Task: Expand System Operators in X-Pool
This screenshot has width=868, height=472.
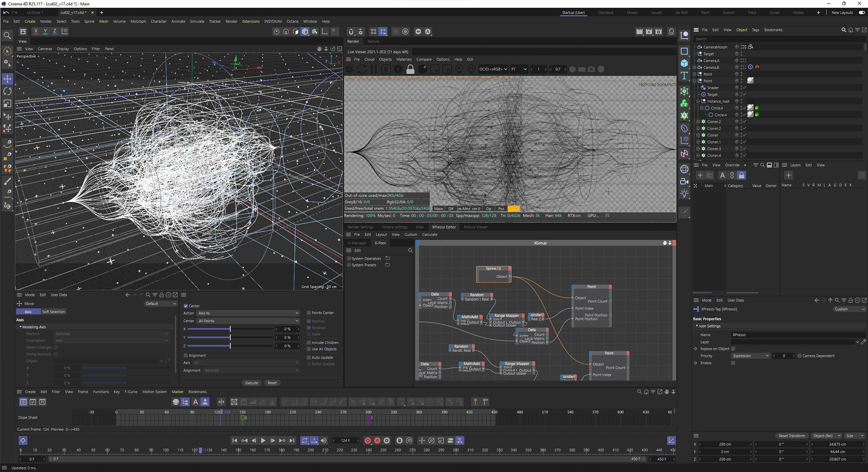Action: 349,259
